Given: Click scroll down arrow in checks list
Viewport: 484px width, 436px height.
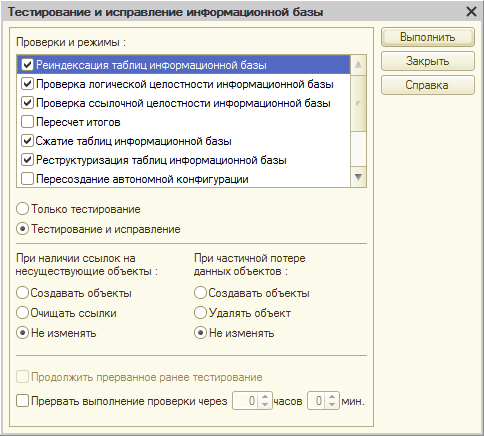Looking at the screenshot, I should [x=358, y=177].
